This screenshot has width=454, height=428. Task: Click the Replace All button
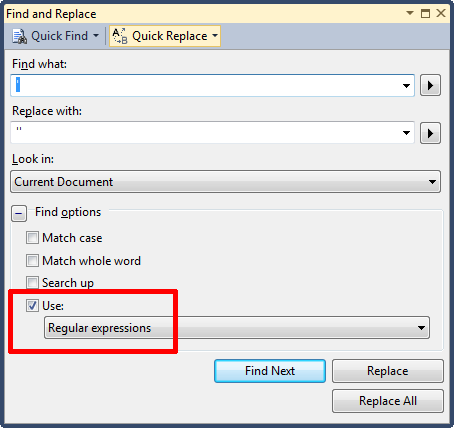click(x=388, y=401)
